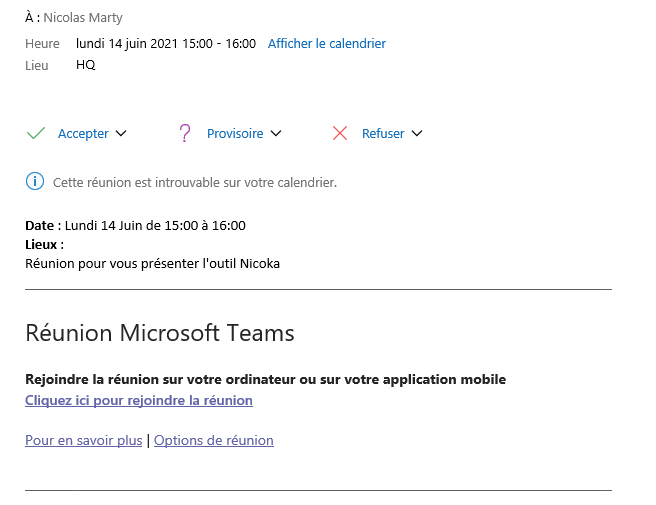Accept the meeting via Accepter
This screenshot has height=505, width=656.
(83, 133)
